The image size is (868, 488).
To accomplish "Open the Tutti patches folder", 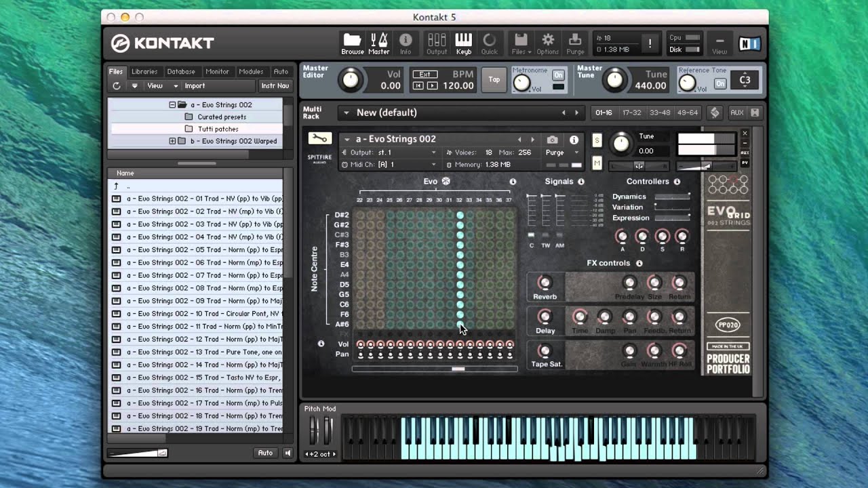I will [x=218, y=129].
